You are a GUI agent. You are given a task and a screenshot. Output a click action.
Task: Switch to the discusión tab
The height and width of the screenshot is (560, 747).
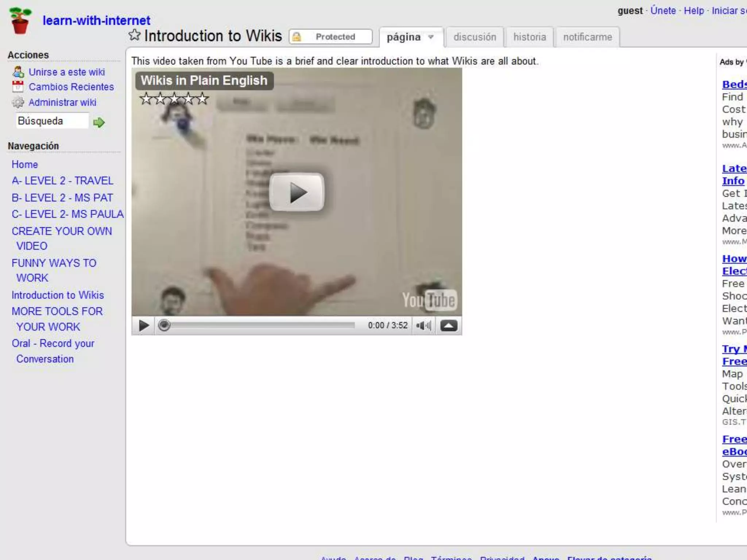475,37
